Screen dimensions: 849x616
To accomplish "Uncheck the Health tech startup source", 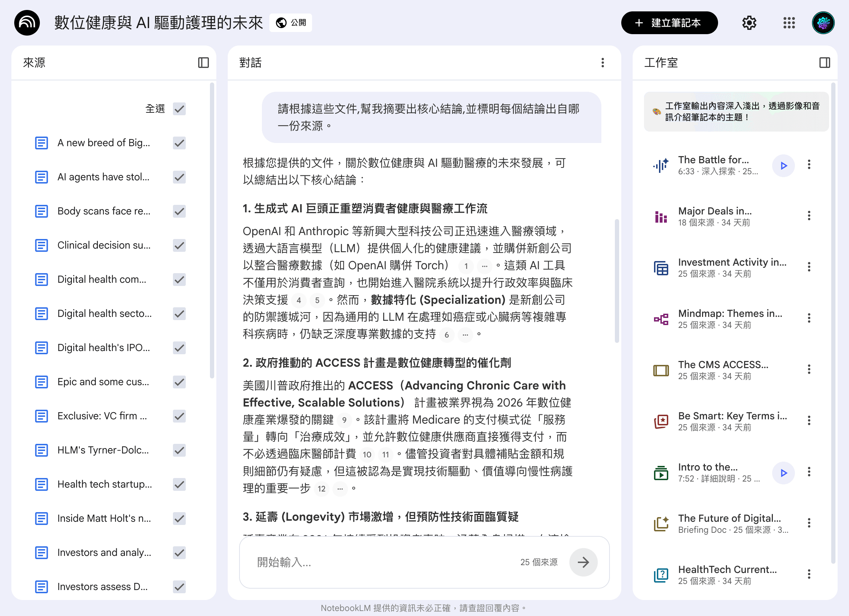I will point(179,484).
